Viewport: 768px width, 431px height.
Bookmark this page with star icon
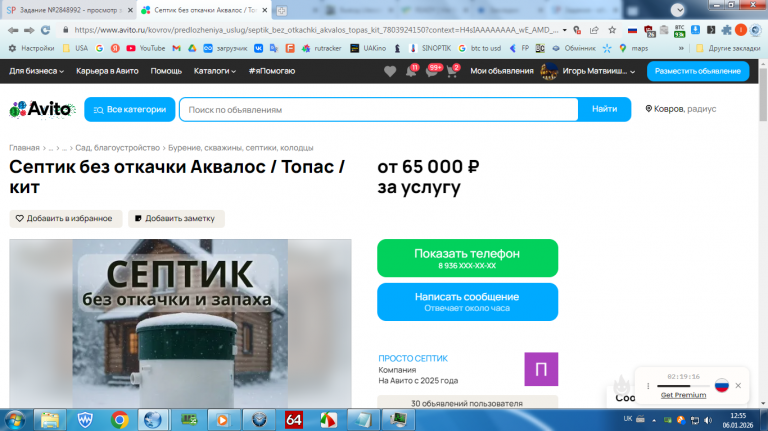coord(612,30)
